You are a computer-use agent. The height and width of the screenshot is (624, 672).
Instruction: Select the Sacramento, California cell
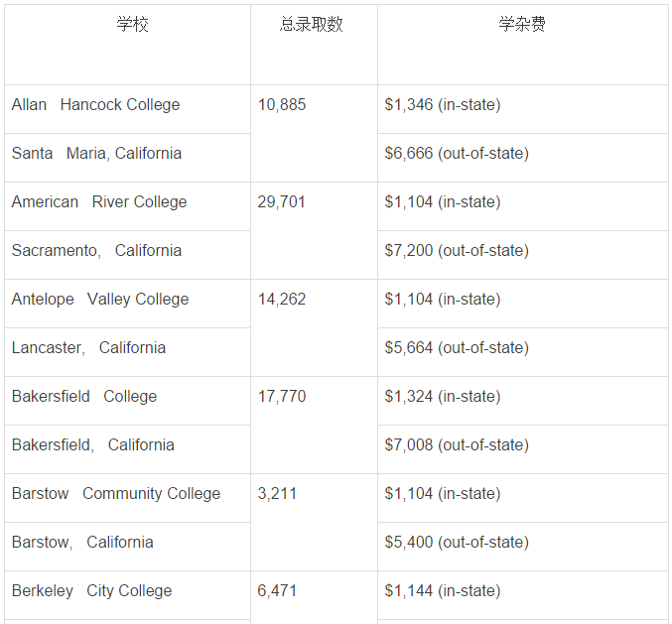pos(128,255)
